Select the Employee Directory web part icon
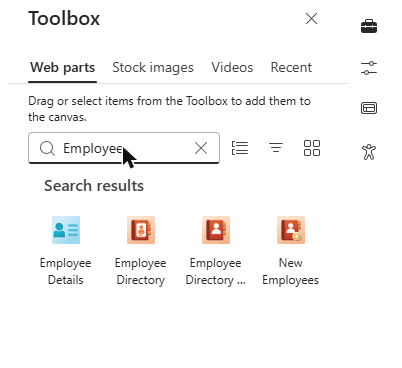This screenshot has width=402, height=368. (141, 230)
